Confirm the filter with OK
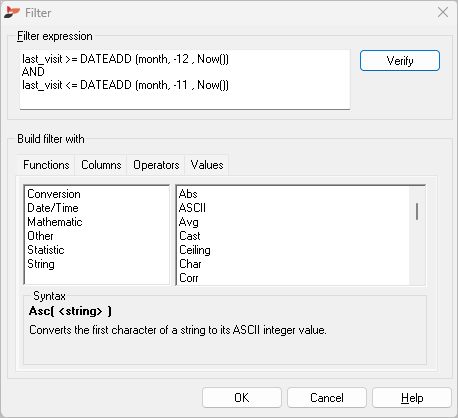 click(242, 398)
